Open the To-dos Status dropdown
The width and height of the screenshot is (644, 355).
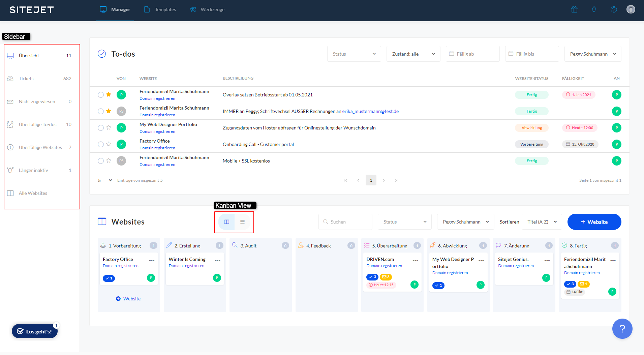pos(354,54)
